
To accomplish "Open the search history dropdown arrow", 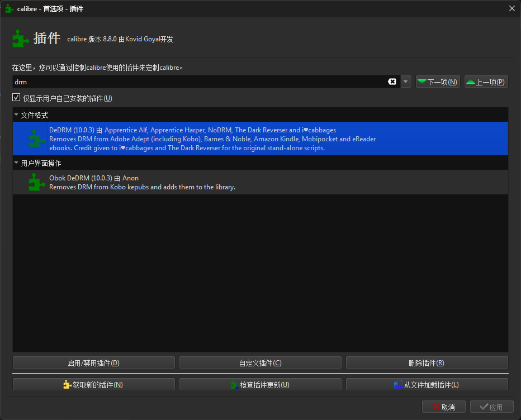I will click(406, 82).
